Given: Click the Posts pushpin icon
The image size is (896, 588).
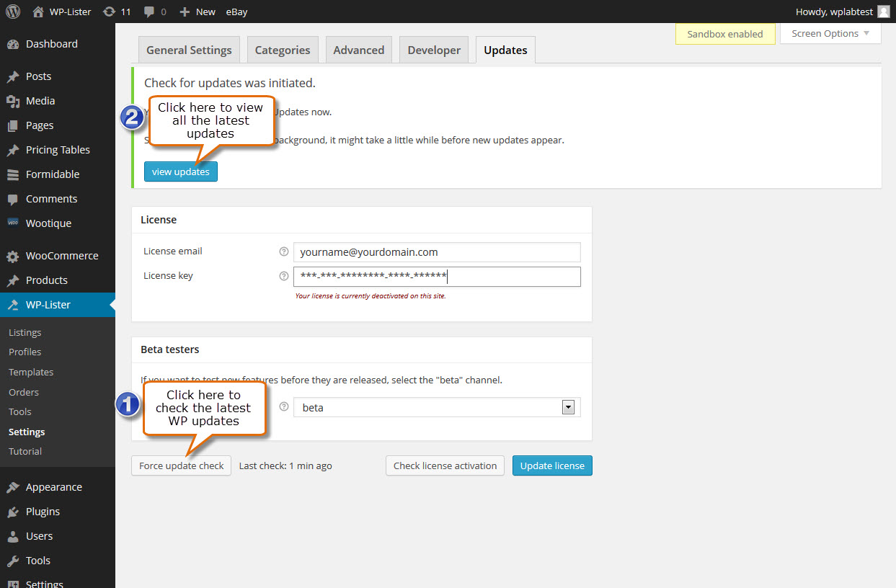Looking at the screenshot, I should (13, 76).
